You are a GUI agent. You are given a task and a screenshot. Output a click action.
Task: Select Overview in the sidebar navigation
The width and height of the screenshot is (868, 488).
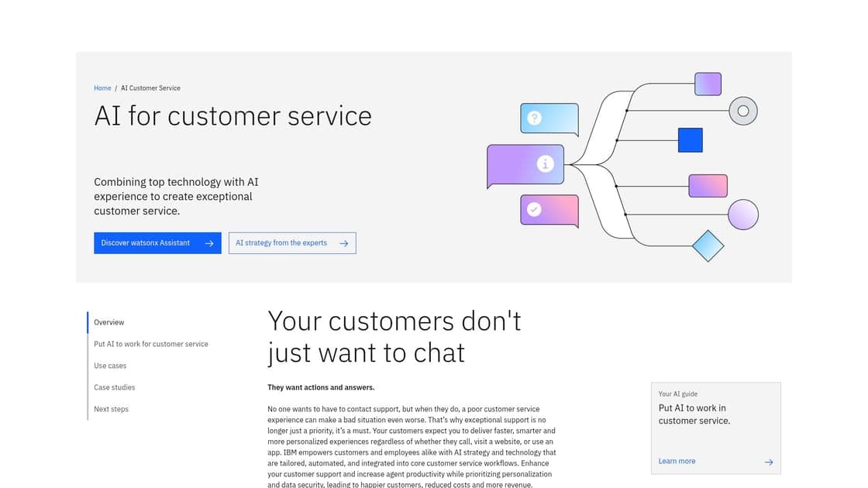click(108, 322)
